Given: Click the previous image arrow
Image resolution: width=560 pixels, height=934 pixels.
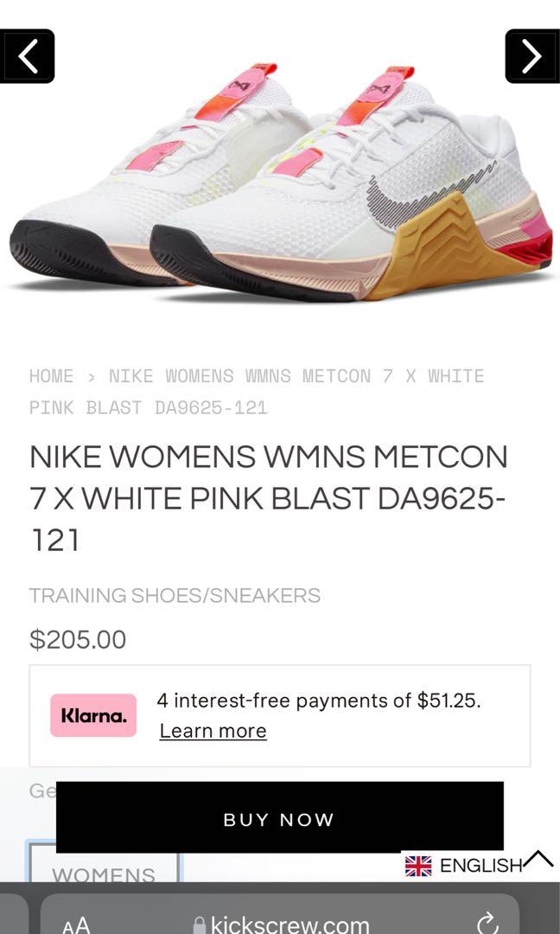Looking at the screenshot, I should (x=28, y=56).
